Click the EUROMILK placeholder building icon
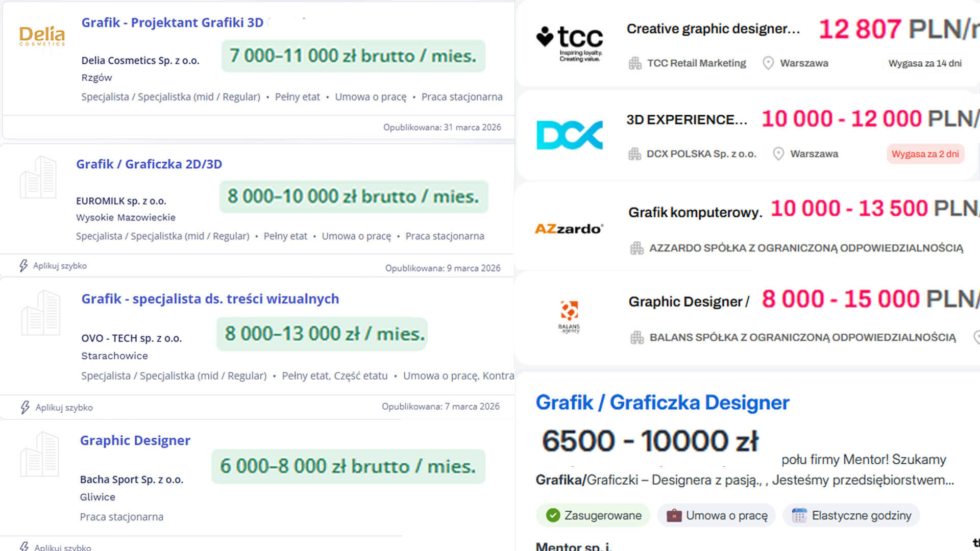980x551 pixels. 38,178
